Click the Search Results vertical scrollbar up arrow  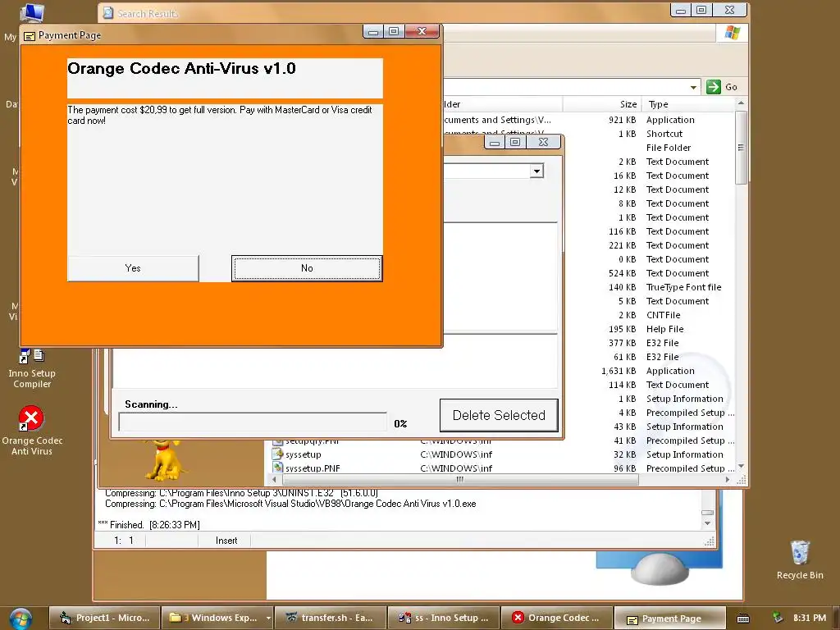point(741,103)
